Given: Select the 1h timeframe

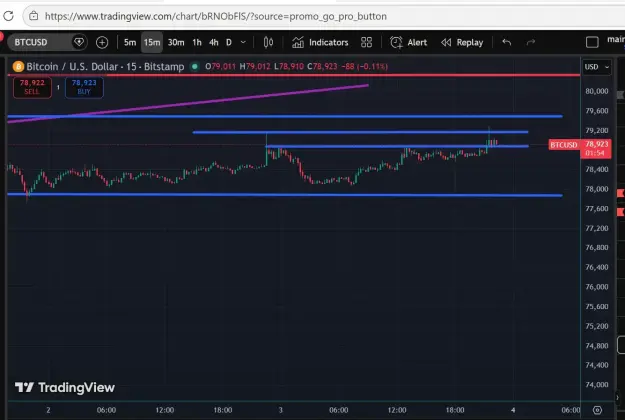Looking at the screenshot, I should tap(197, 42).
